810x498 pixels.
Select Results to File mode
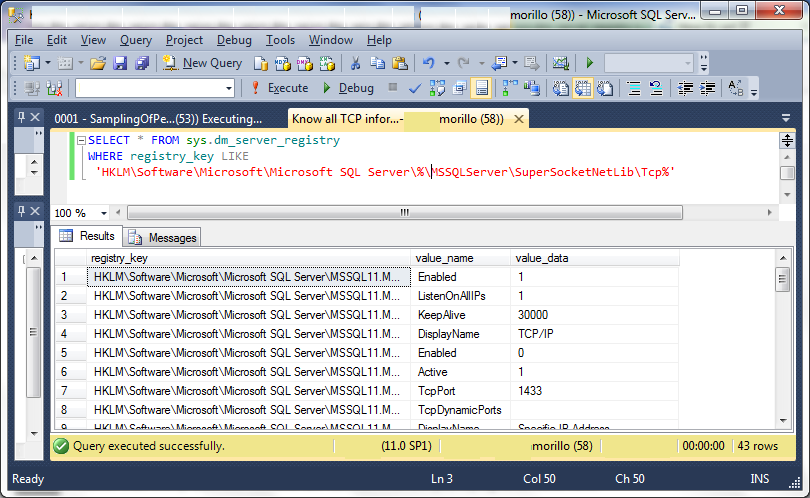pyautogui.click(x=605, y=88)
